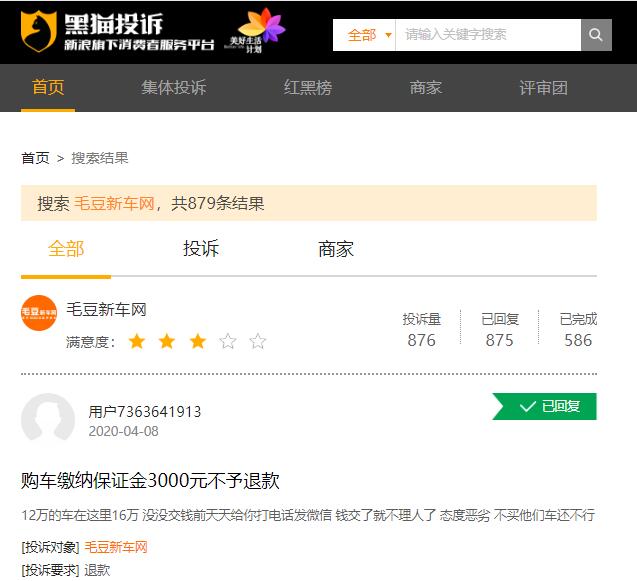Click the 投诉要求 退款 line
This screenshot has height=581, width=637.
pos(66,570)
